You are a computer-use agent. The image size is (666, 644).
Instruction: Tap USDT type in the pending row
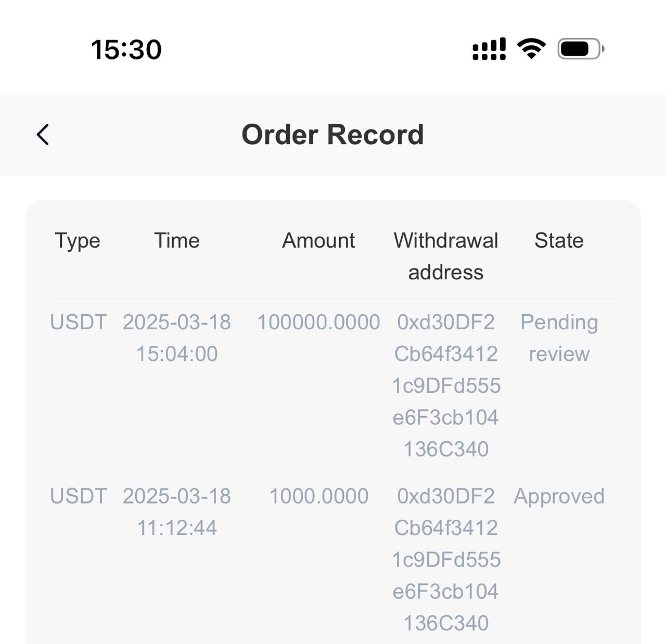click(x=79, y=322)
